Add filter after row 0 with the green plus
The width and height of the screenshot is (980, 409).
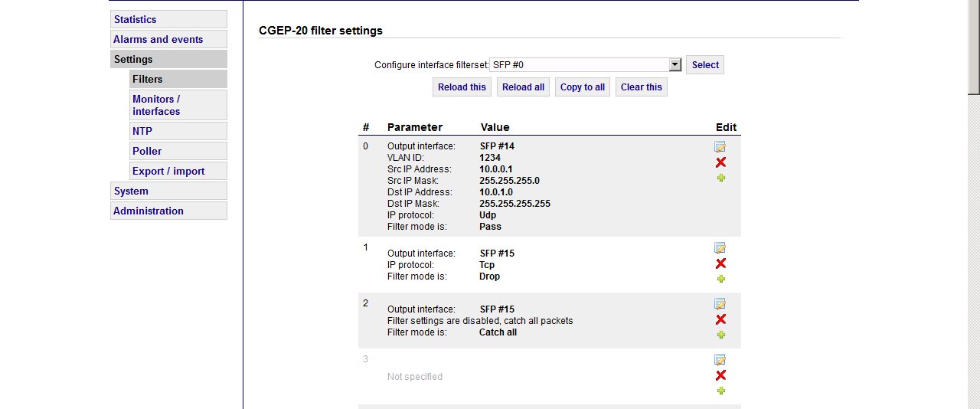tap(720, 178)
